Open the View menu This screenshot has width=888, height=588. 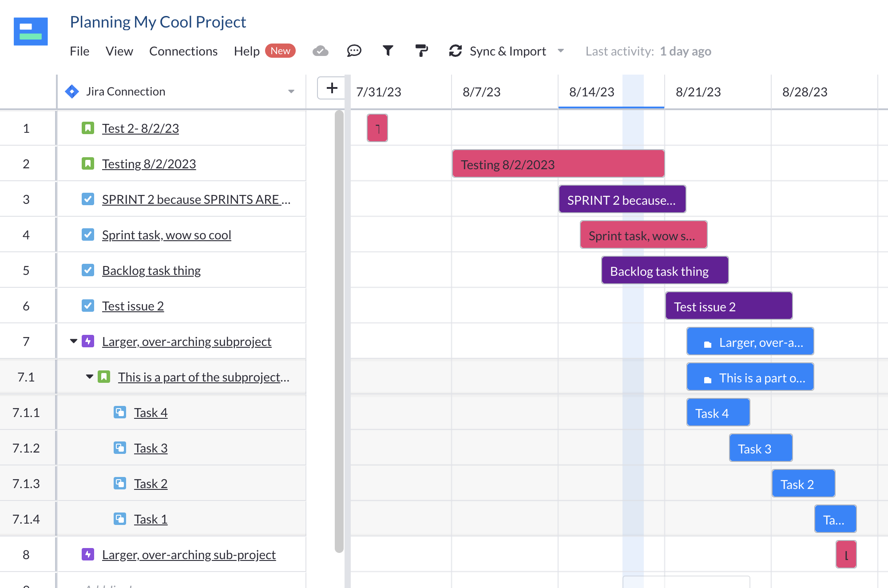(119, 51)
